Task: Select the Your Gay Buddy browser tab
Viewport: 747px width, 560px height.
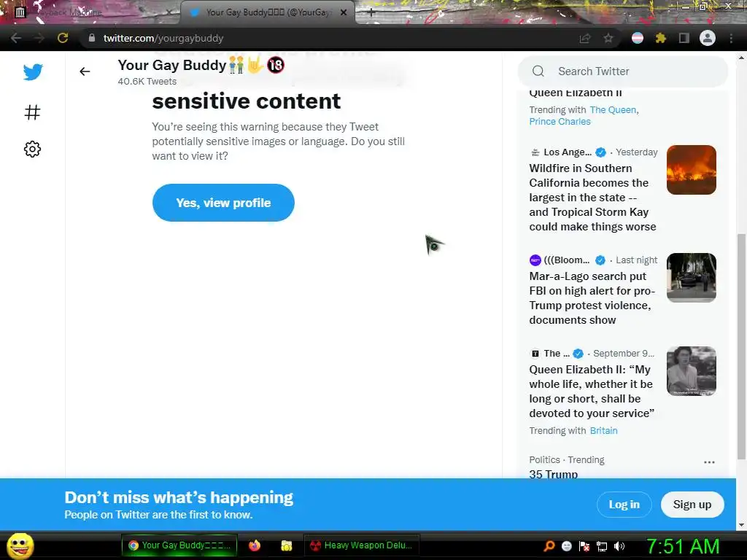Action: point(268,12)
